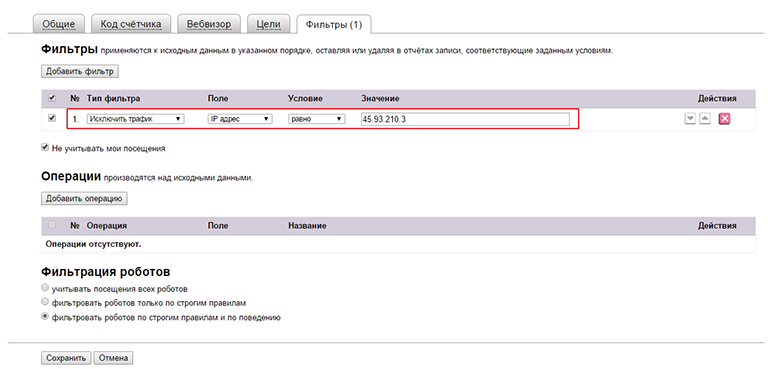This screenshot has height=369, width=770.
Task: Open the 'IP адрес' field dropdown
Action: [x=240, y=119]
